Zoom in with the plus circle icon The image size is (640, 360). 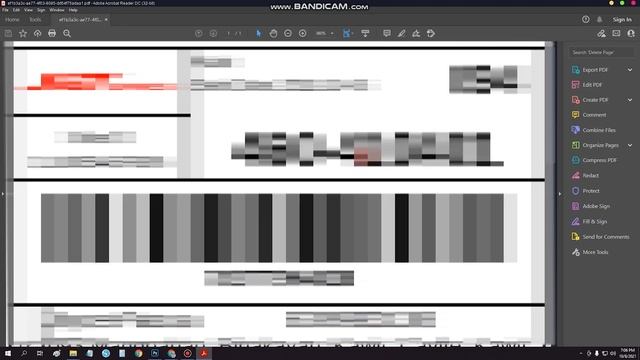(x=302, y=33)
